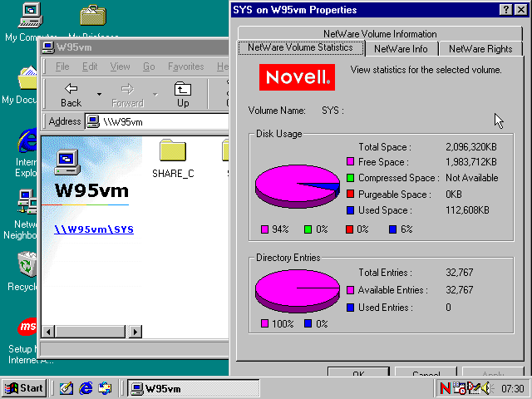
Task: Click Back arrow in W95vm toolbar
Action: [x=71, y=95]
